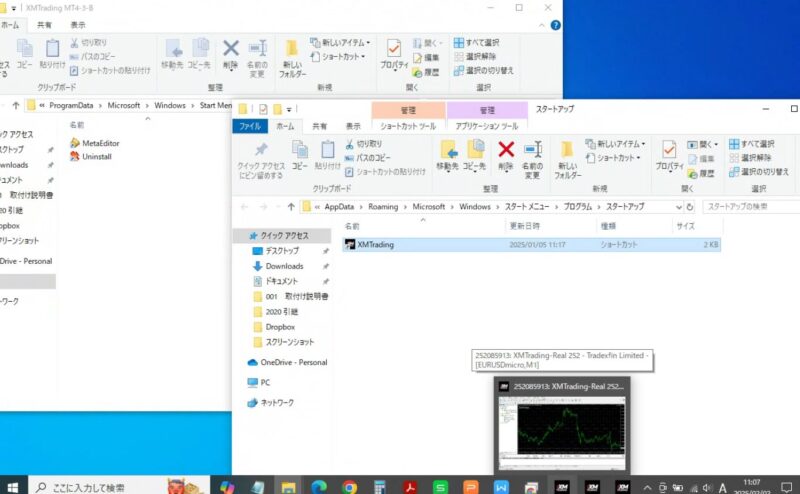The image size is (800, 494).
Task: Click 名前の変更 in スタートアップ window ribbon
Action: point(533,159)
